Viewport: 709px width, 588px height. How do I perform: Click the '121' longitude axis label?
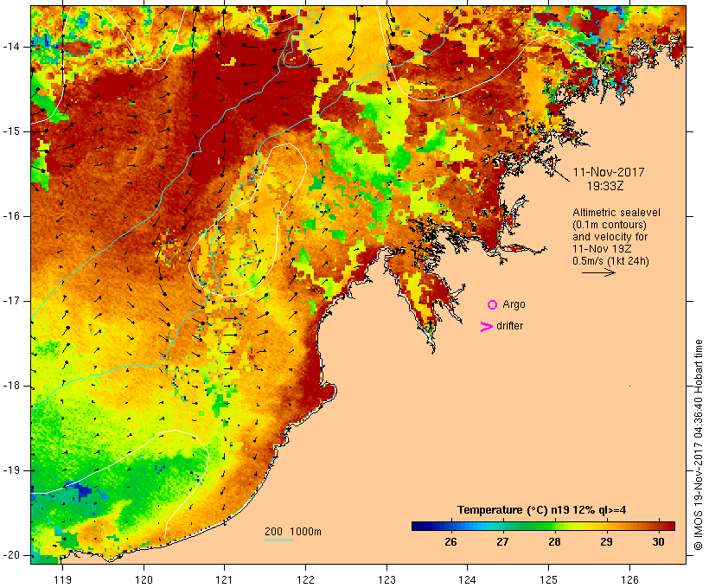tap(224, 580)
